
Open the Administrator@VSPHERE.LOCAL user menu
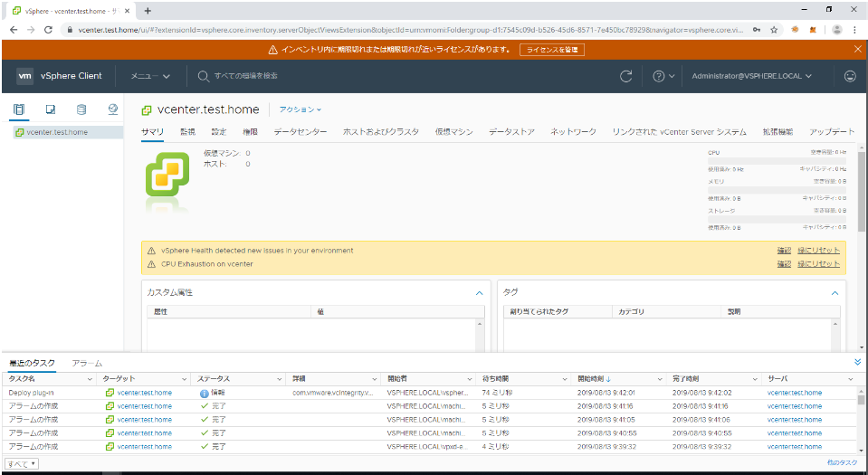752,76
